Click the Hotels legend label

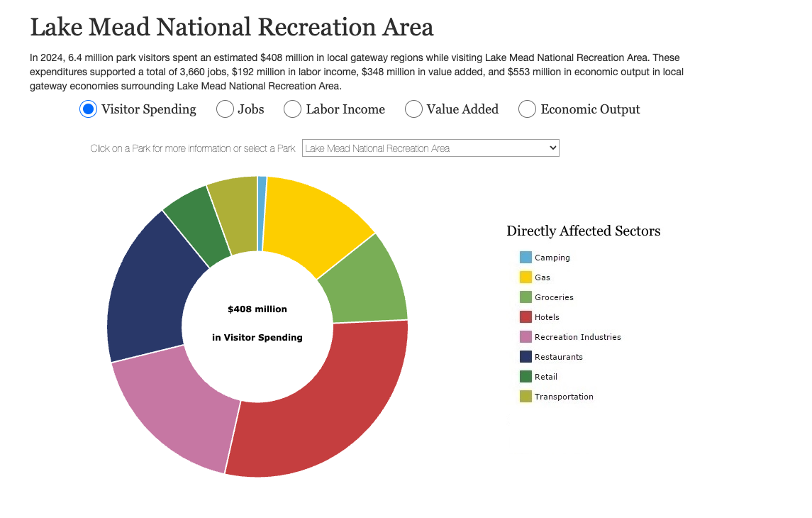pyautogui.click(x=547, y=317)
